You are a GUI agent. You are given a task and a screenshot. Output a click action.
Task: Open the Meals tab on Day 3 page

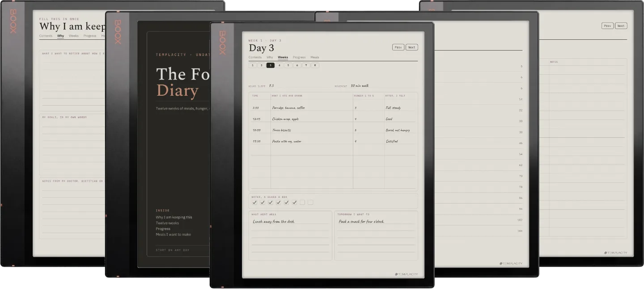315,57
